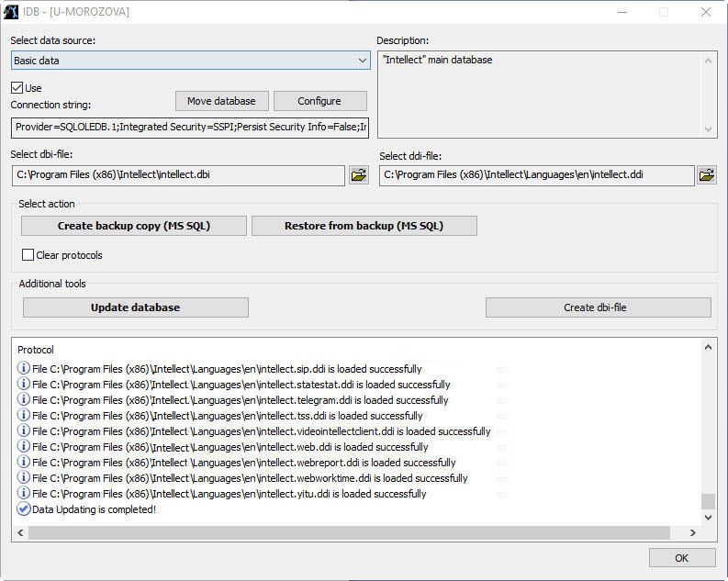Click info icon beside intellect.videointellectclient.ddi entry
Image resolution: width=728 pixels, height=581 pixels.
click(23, 430)
